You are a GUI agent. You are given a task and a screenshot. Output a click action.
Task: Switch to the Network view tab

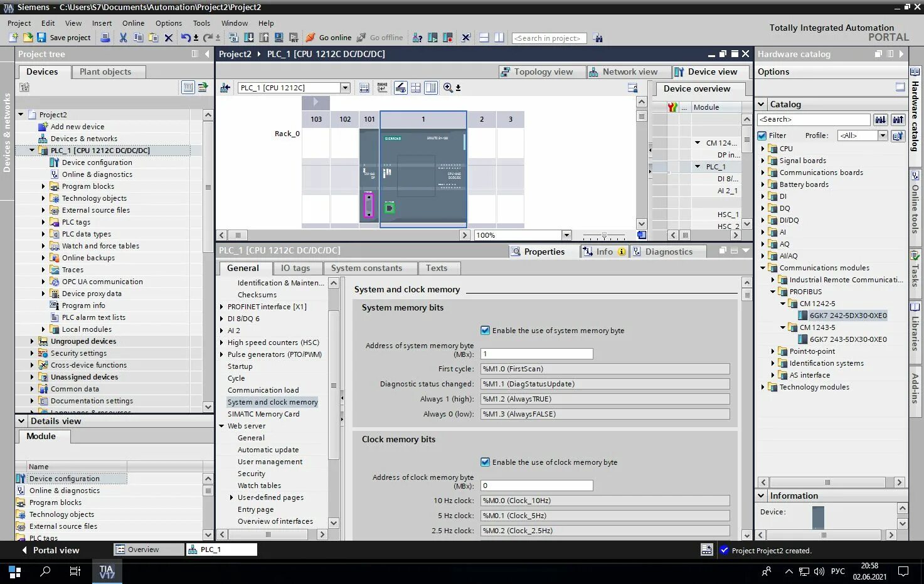coord(628,71)
